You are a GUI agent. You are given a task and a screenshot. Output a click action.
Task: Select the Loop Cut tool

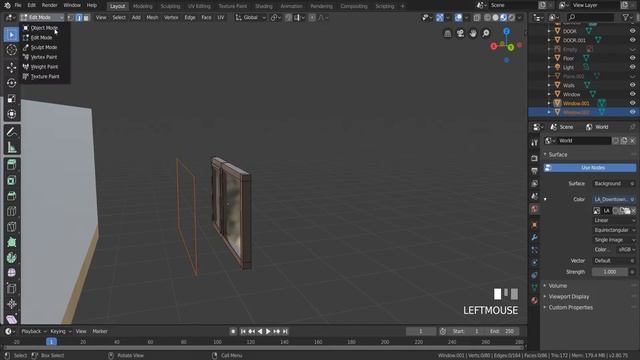[11, 211]
